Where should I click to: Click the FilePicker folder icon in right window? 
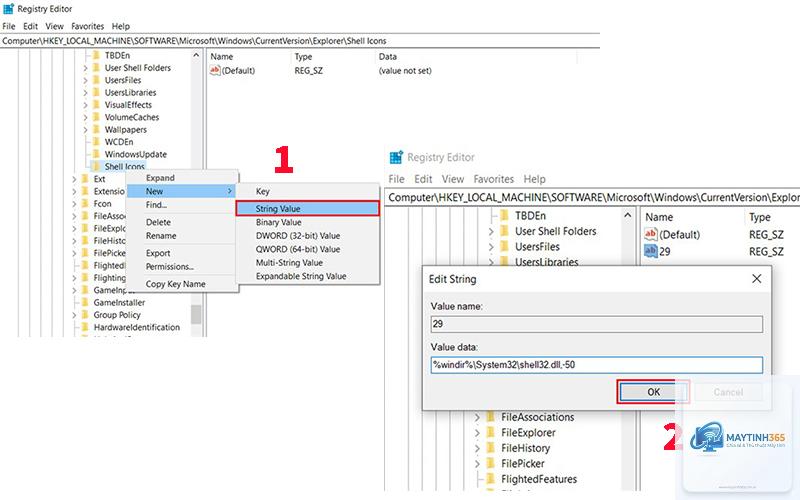(x=491, y=464)
